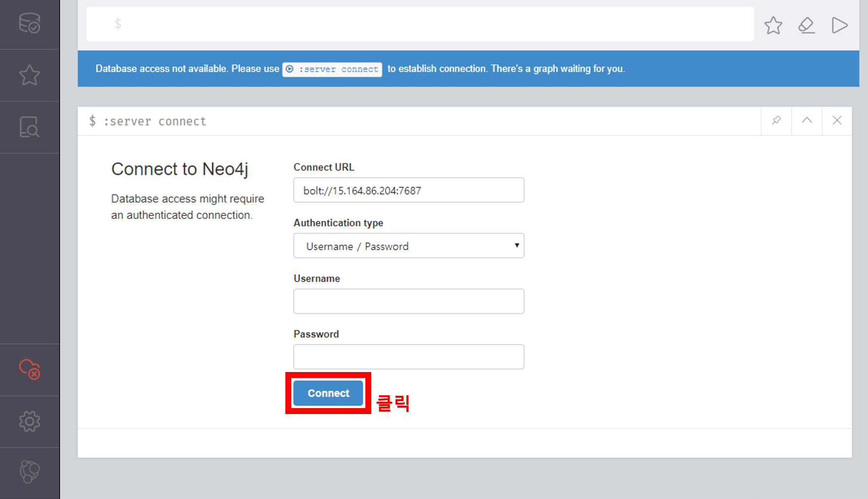Click the Connect button
The width and height of the screenshot is (868, 499).
point(328,393)
